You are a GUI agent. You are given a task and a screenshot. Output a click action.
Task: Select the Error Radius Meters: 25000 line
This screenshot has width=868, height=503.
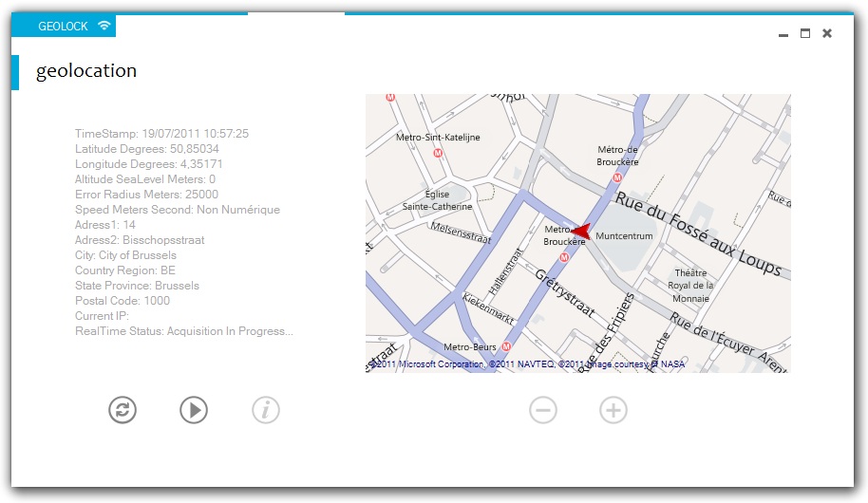pyautogui.click(x=146, y=195)
